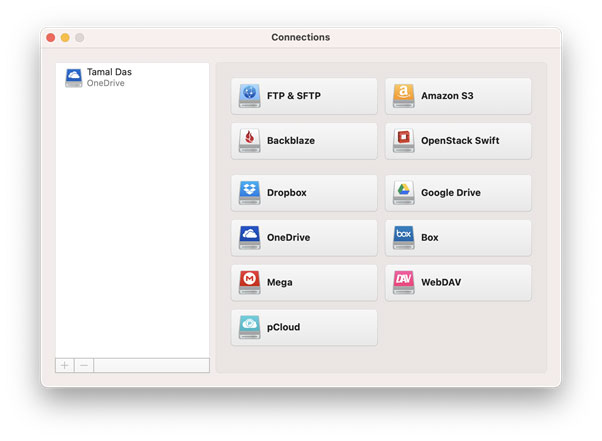The width and height of the screenshot is (602, 441).
Task: Click the empty bar beside the minus button
Action: coord(151,365)
